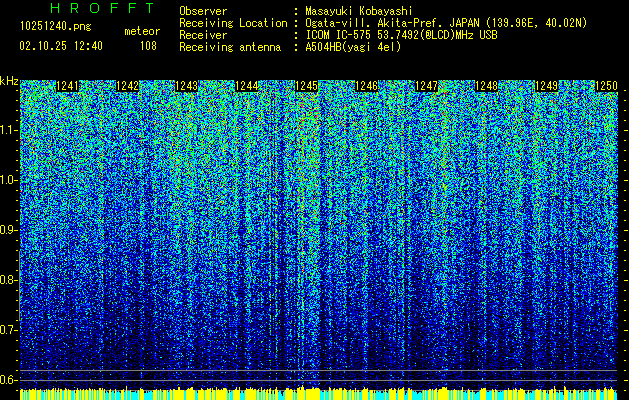Click the Observer label
Screen dimensions: 629x400
click(203, 11)
